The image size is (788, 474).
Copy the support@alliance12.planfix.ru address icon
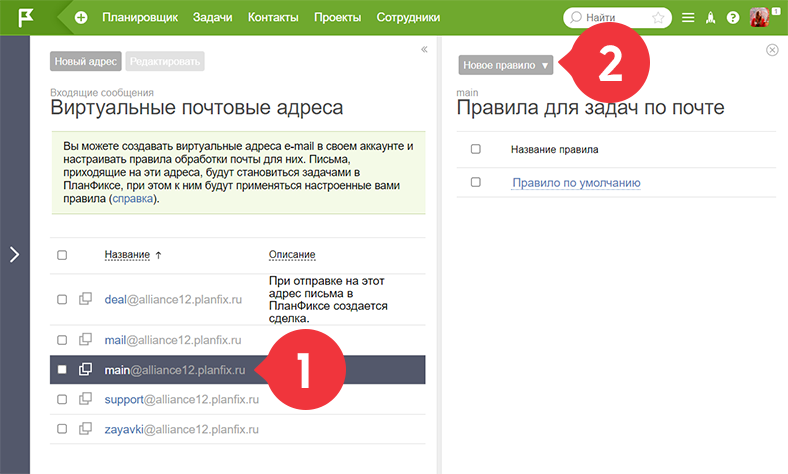(85, 399)
